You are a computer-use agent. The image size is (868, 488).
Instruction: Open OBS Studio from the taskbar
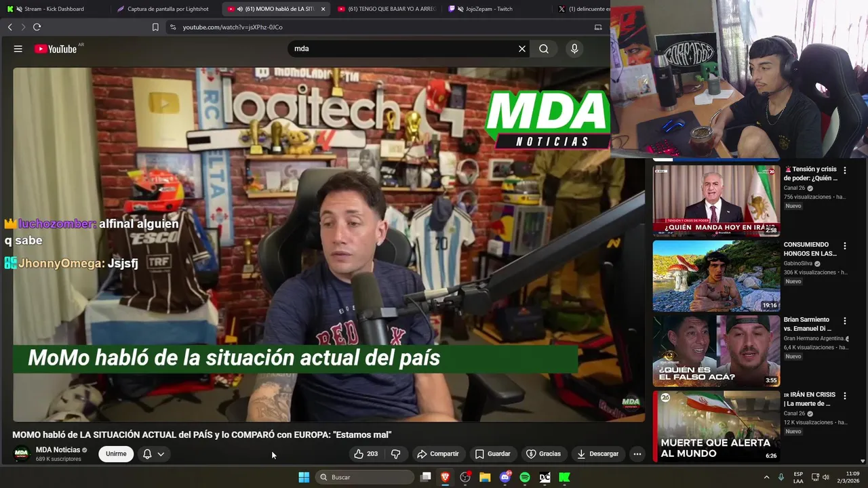[465, 477]
